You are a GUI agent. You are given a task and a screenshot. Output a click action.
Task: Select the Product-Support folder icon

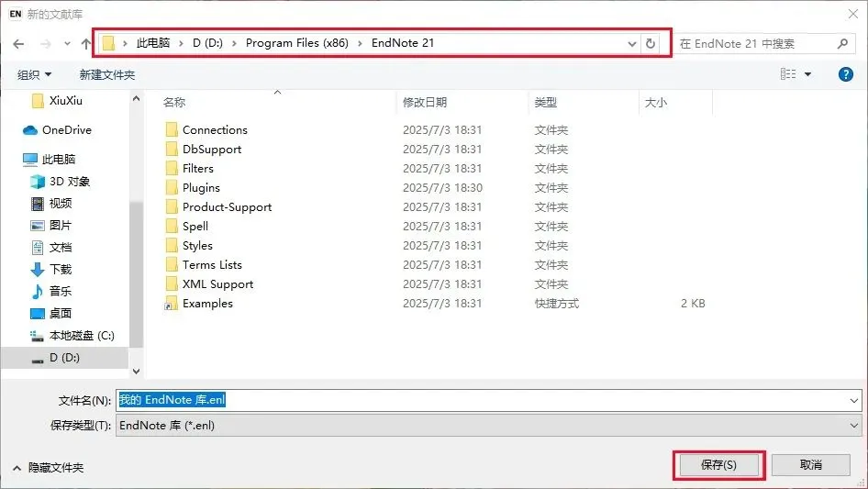coord(172,207)
